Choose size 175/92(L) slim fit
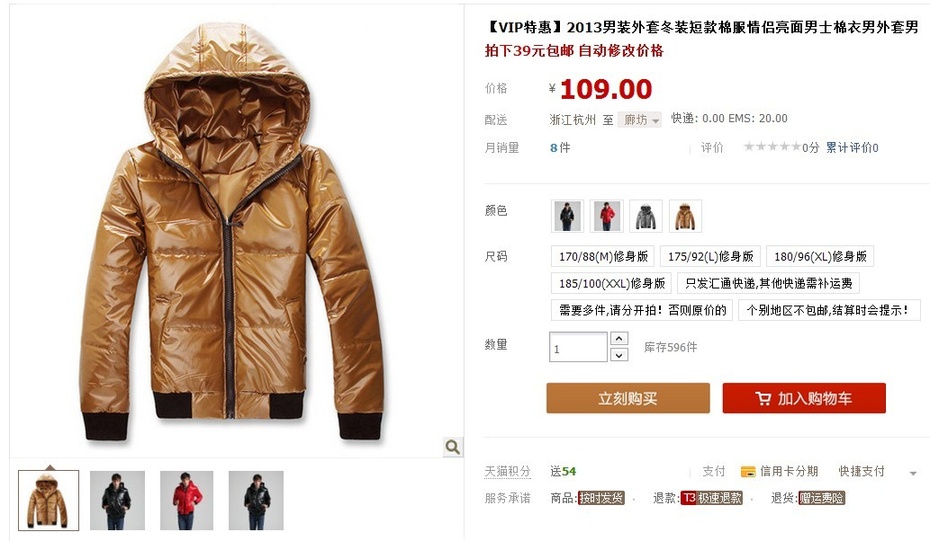Image resolution: width=930 pixels, height=541 pixels. click(711, 256)
